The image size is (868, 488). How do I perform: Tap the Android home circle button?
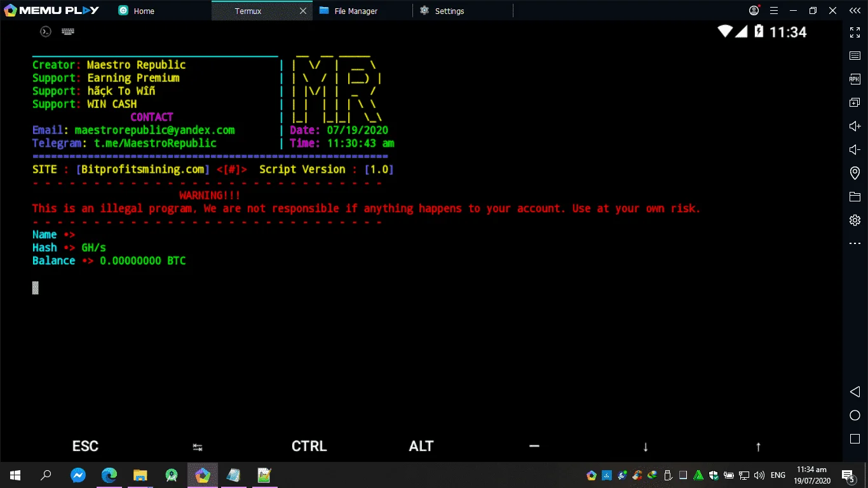pos(855,416)
